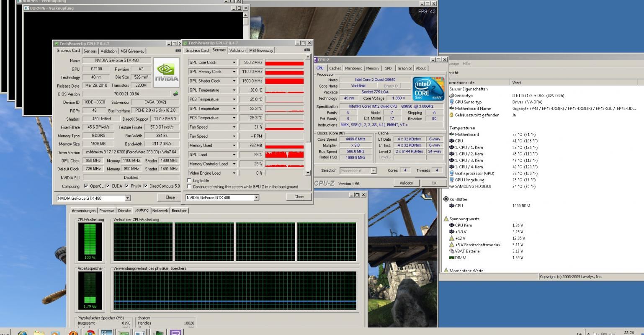Image resolution: width=644 pixels, height=335 pixels.
Task: Open the GPU Memory Clock sensor dropdown
Action: (234, 72)
